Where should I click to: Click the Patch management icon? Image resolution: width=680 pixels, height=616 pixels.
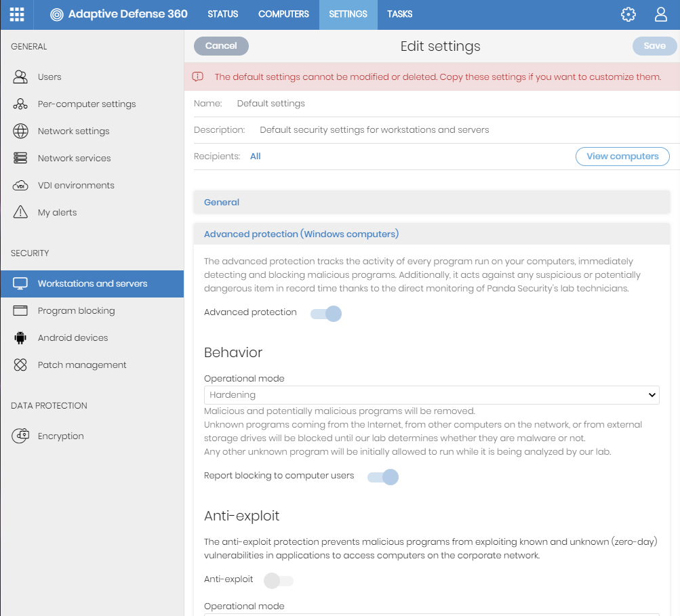point(20,365)
